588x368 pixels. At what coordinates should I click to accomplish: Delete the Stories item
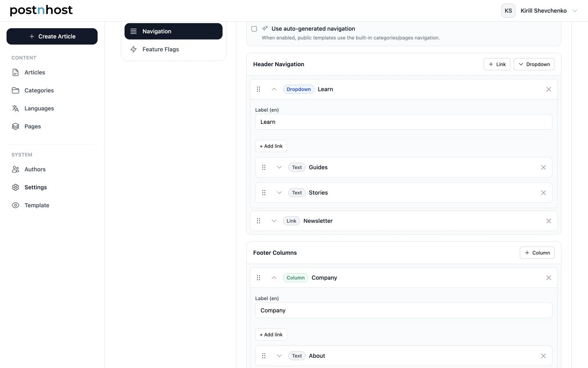coord(543,193)
